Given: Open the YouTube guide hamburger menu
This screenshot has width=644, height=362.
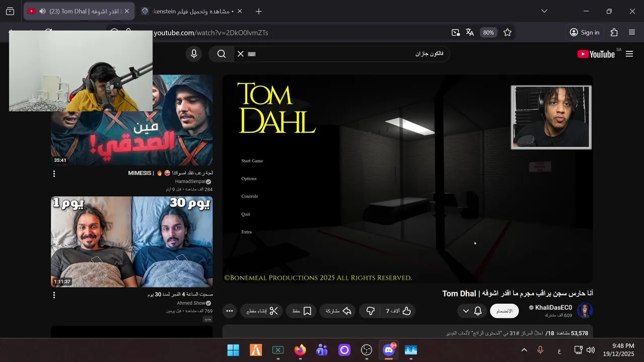Looking at the screenshot, I should tap(629, 54).
